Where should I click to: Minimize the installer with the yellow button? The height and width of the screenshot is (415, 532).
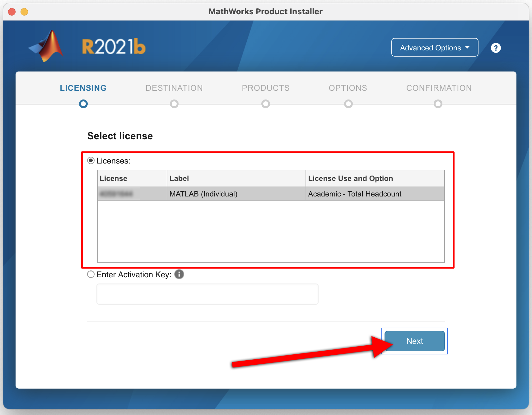[x=24, y=12]
